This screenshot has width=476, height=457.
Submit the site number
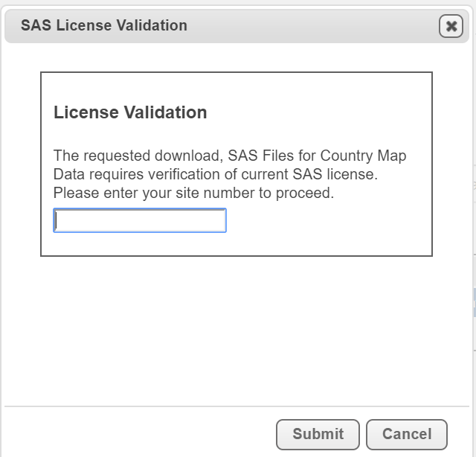(x=318, y=434)
